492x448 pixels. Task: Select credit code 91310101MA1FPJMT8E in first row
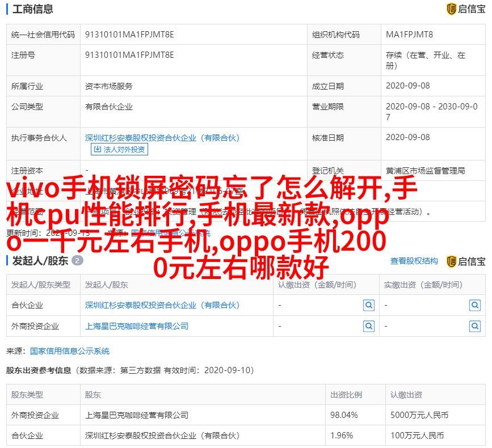click(x=129, y=35)
